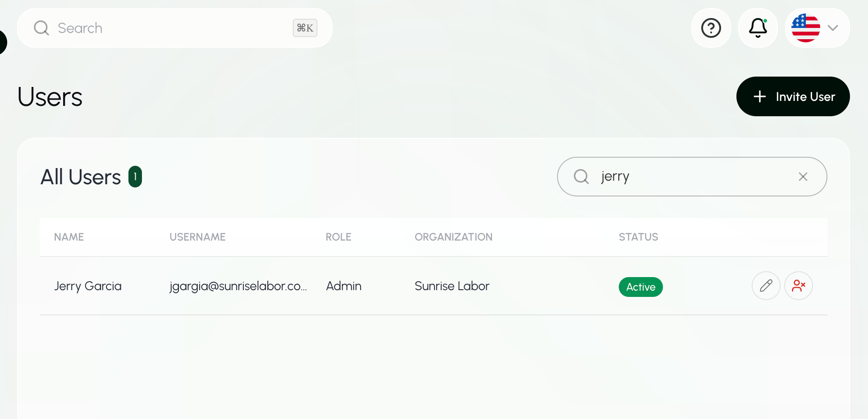
Task: Select the Jerry Garcia name cell
Action: click(x=88, y=286)
